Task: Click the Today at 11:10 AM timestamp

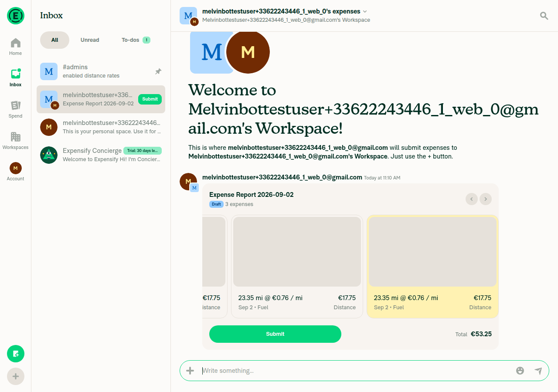Action: 382,178
